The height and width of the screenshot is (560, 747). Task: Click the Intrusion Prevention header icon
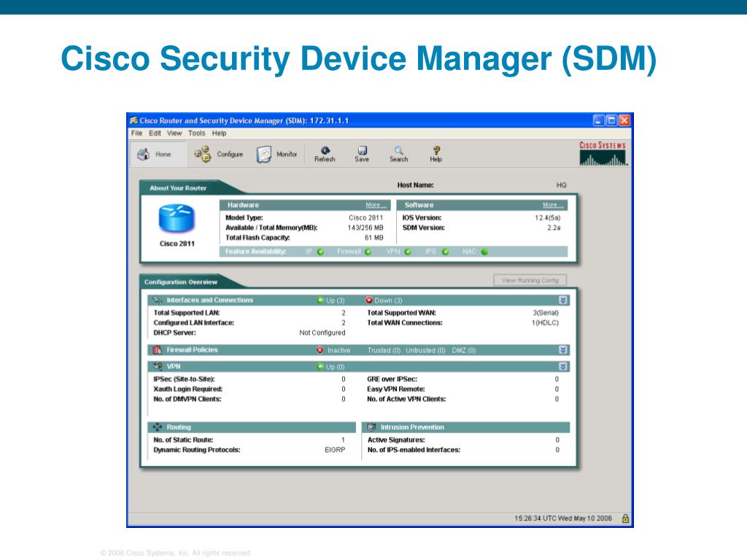click(371, 427)
